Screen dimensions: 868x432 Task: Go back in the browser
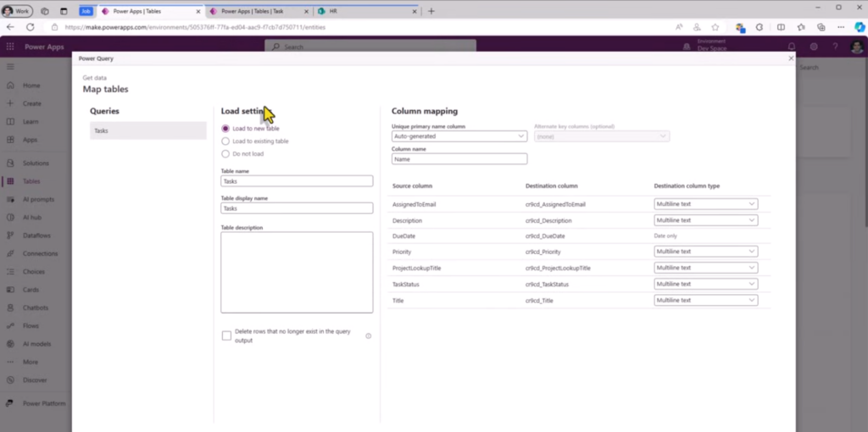[x=10, y=26]
